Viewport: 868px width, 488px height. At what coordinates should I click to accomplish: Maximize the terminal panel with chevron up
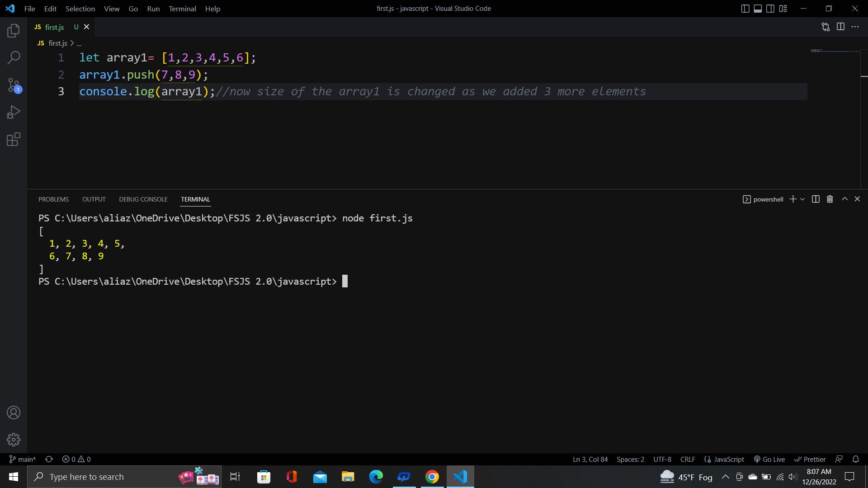click(x=844, y=199)
